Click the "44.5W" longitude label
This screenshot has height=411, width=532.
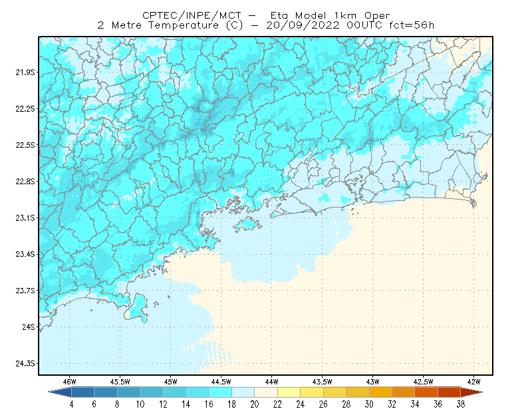pyautogui.click(x=221, y=382)
